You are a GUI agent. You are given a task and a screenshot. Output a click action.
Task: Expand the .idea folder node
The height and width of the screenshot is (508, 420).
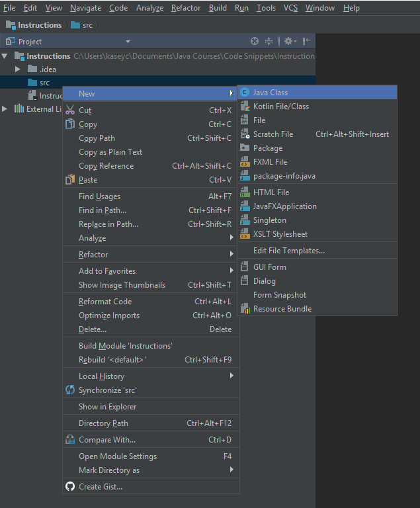18,69
